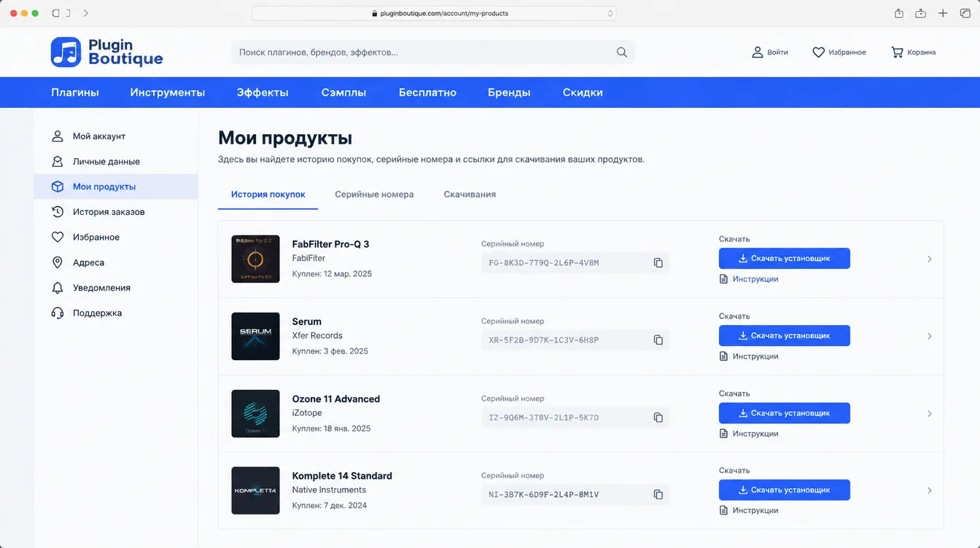Download the Serum installer
This screenshot has height=548, width=980.
pos(785,336)
